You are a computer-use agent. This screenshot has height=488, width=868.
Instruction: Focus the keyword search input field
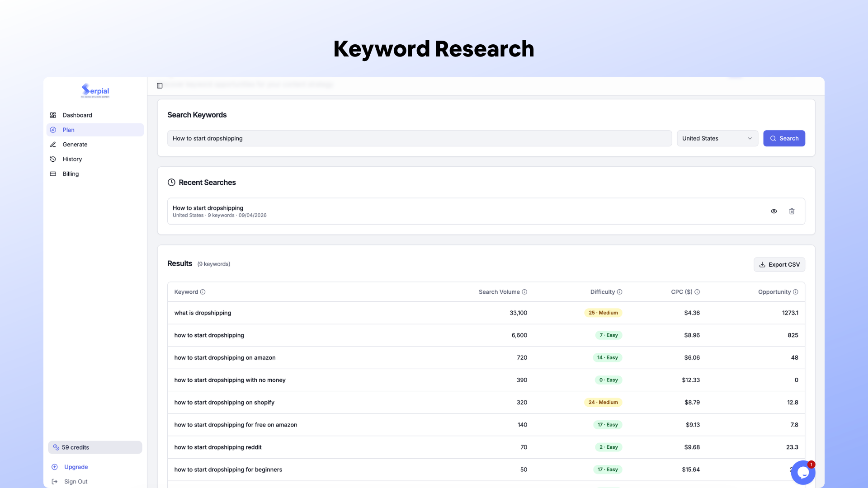point(419,139)
